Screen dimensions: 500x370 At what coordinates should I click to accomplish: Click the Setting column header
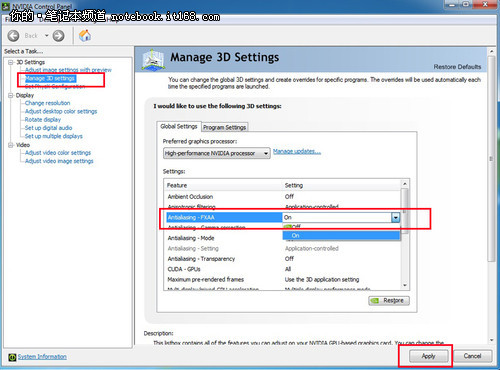pyautogui.click(x=342, y=185)
